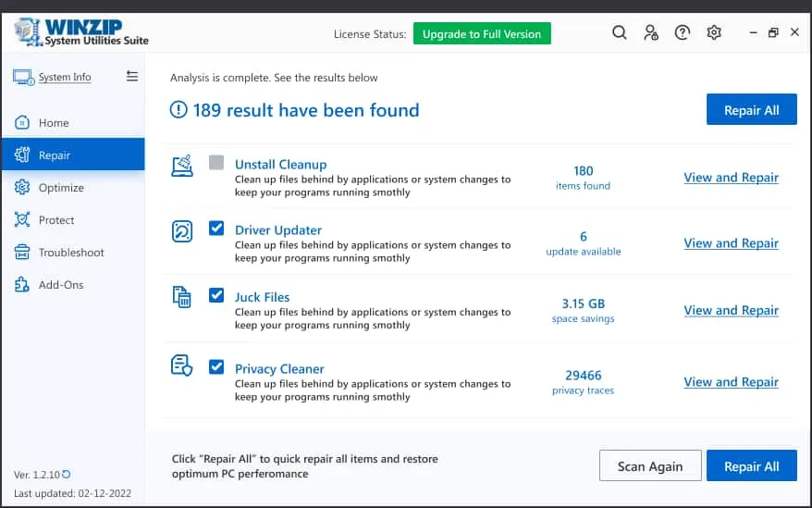Toggle the Unstall Cleanup checkbox
812x508 pixels.
point(216,162)
